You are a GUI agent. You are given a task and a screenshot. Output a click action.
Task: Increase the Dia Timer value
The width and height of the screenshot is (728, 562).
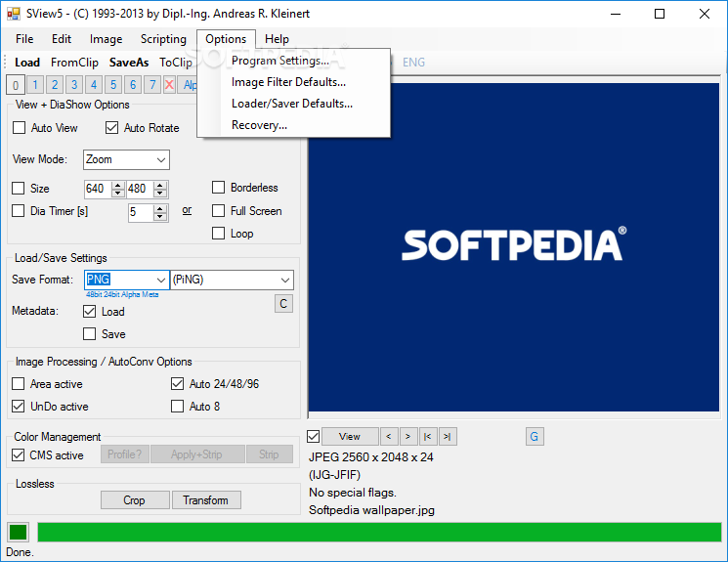160,209
